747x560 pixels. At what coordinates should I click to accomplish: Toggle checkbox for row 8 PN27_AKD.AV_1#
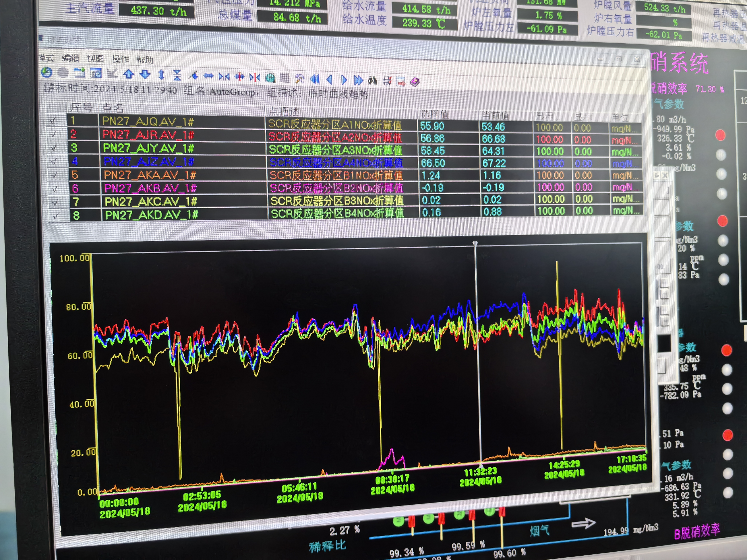pos(56,216)
